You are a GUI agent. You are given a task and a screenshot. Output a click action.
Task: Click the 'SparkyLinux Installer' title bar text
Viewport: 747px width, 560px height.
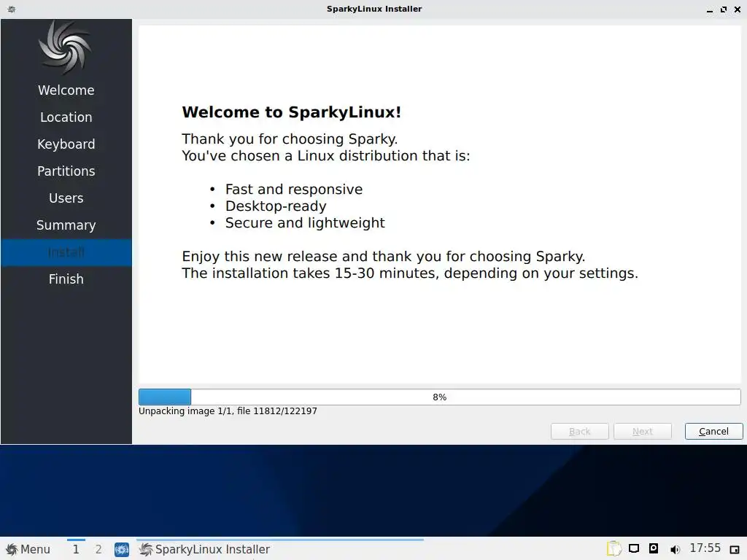(374, 9)
